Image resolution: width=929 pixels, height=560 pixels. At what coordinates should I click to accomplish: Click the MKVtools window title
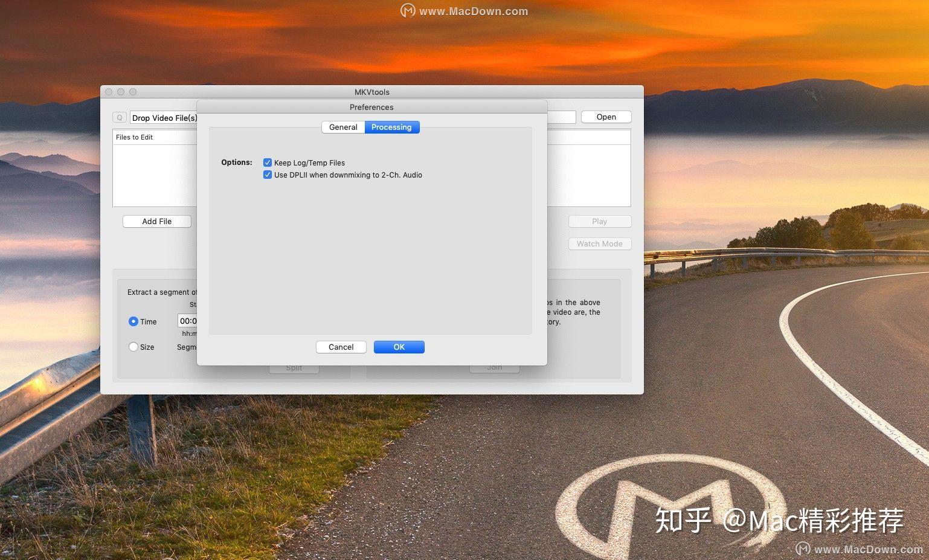point(372,92)
